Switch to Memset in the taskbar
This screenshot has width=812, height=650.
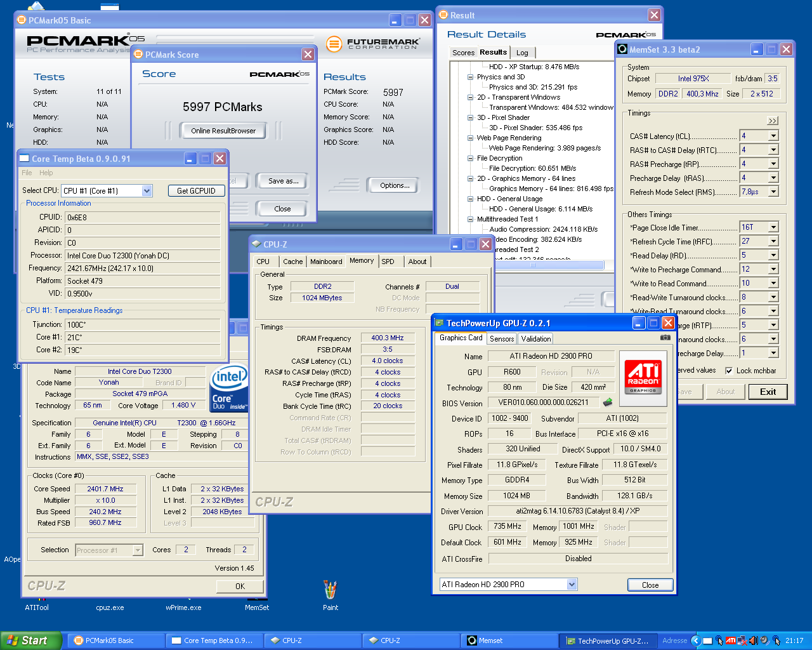coord(511,640)
